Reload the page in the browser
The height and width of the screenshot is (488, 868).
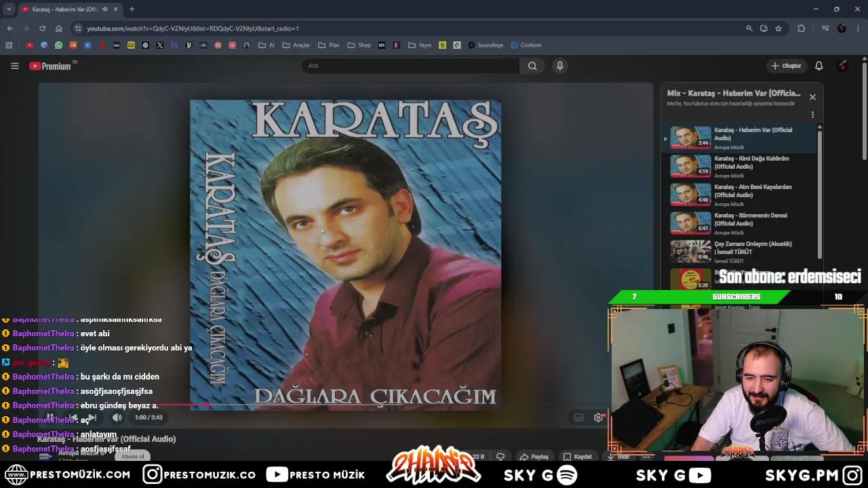tap(42, 28)
